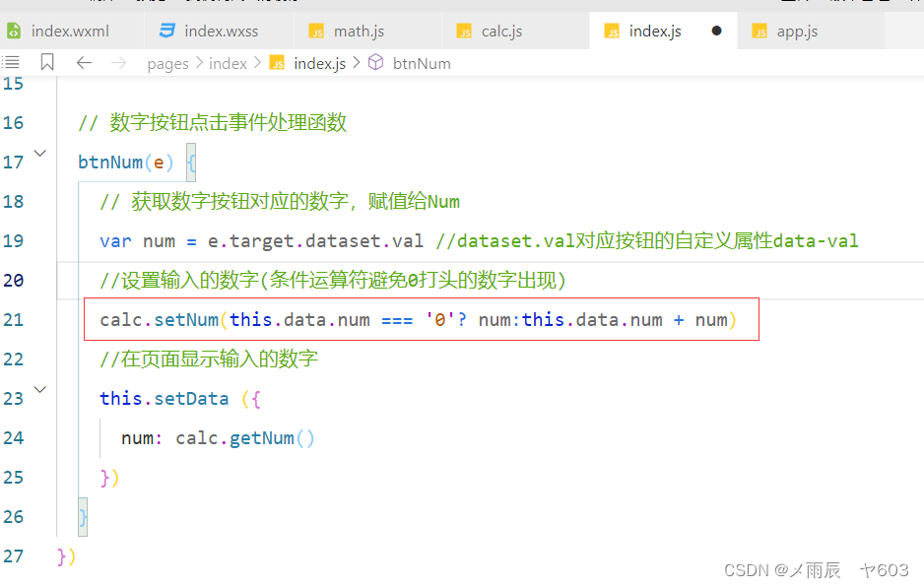This screenshot has width=924, height=588.
Task: Click the math.js JS file icon
Action: (x=316, y=32)
